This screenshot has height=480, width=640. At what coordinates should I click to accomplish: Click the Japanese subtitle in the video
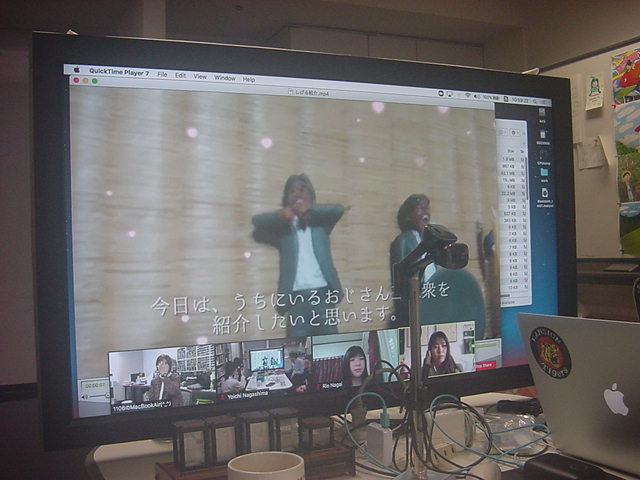(x=301, y=308)
